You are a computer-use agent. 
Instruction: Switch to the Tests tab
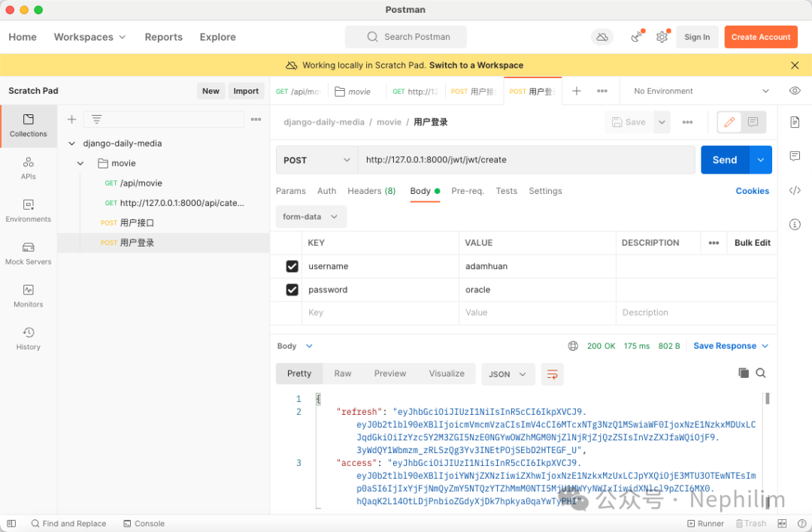[x=507, y=191]
